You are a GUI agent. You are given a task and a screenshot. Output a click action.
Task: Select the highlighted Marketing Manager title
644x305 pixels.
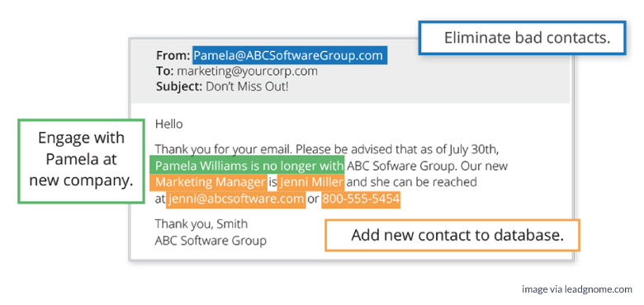click(x=209, y=182)
